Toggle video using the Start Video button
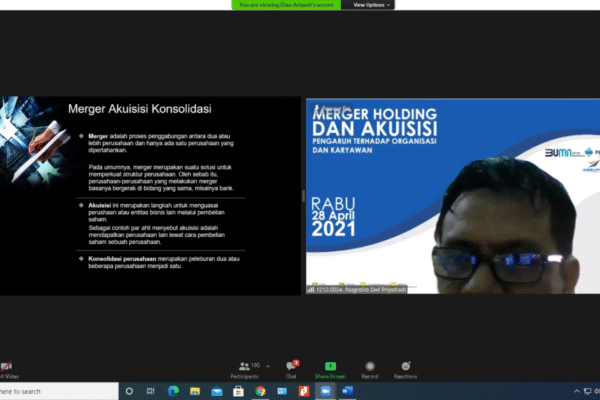The width and height of the screenshot is (600, 400). point(6,369)
